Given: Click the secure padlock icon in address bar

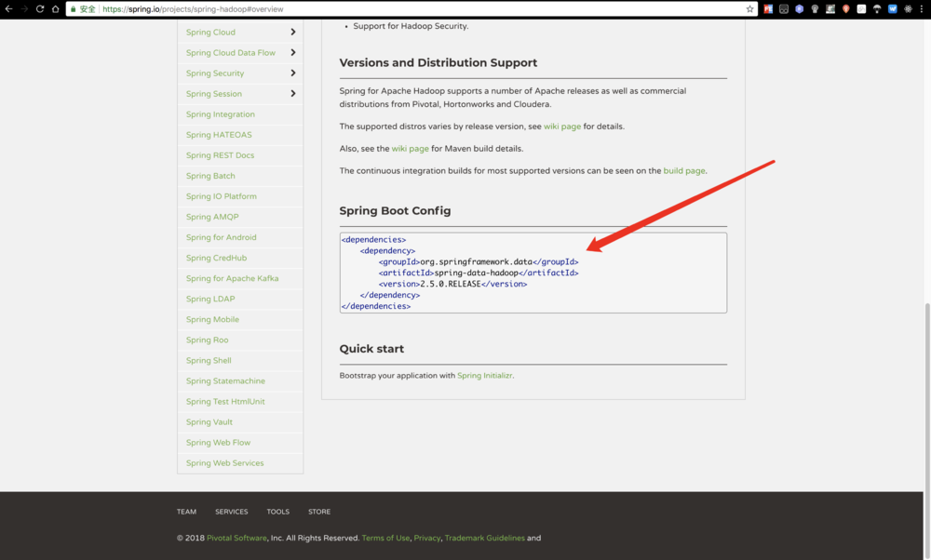Looking at the screenshot, I should (74, 9).
